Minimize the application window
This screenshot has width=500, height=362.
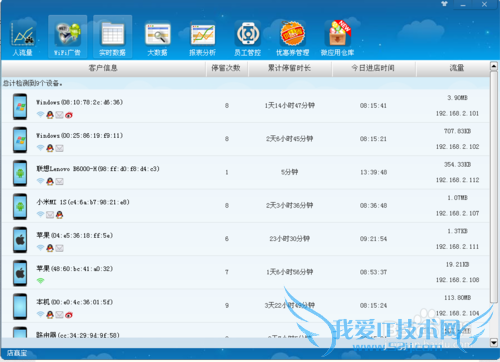(463, 4)
